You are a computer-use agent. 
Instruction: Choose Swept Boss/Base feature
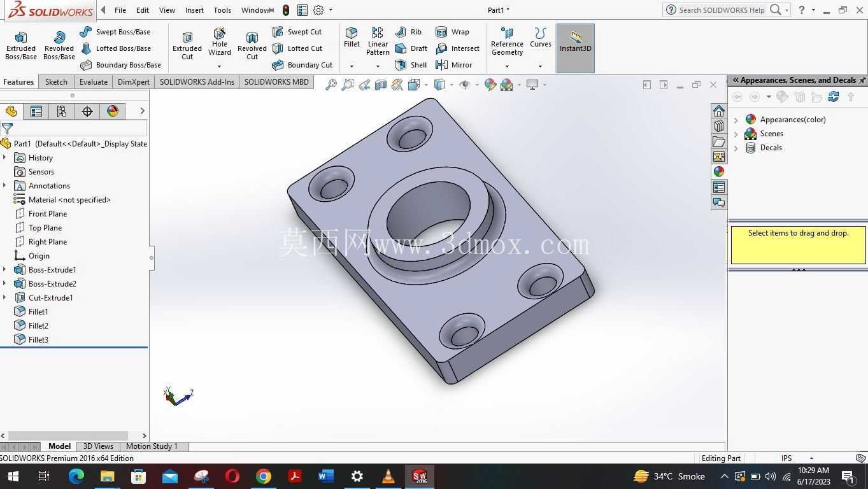point(115,32)
